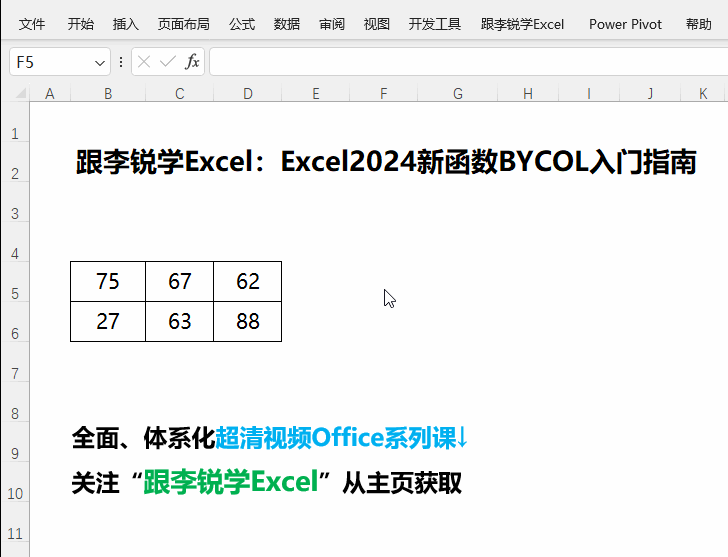The image size is (728, 557).
Task: Click the cell containing 63
Action: (180, 322)
